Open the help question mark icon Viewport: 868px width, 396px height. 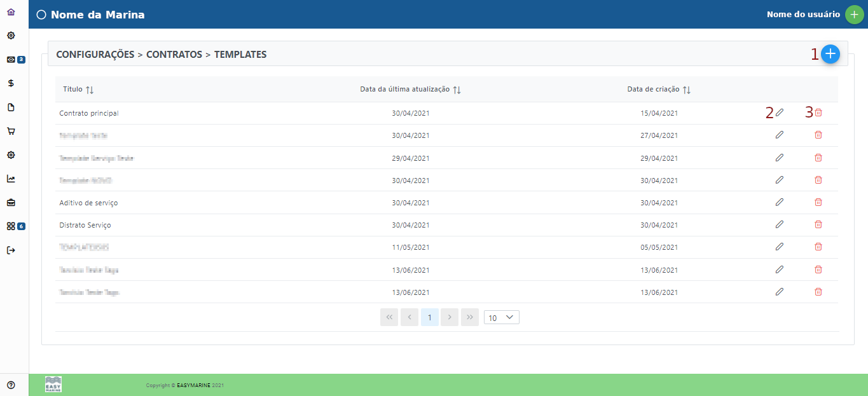11,385
